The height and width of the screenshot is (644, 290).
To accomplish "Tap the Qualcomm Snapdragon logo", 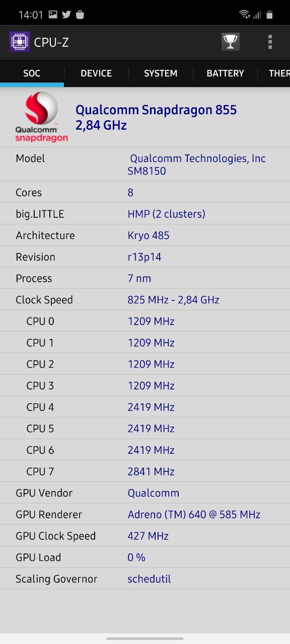I will (x=40, y=116).
